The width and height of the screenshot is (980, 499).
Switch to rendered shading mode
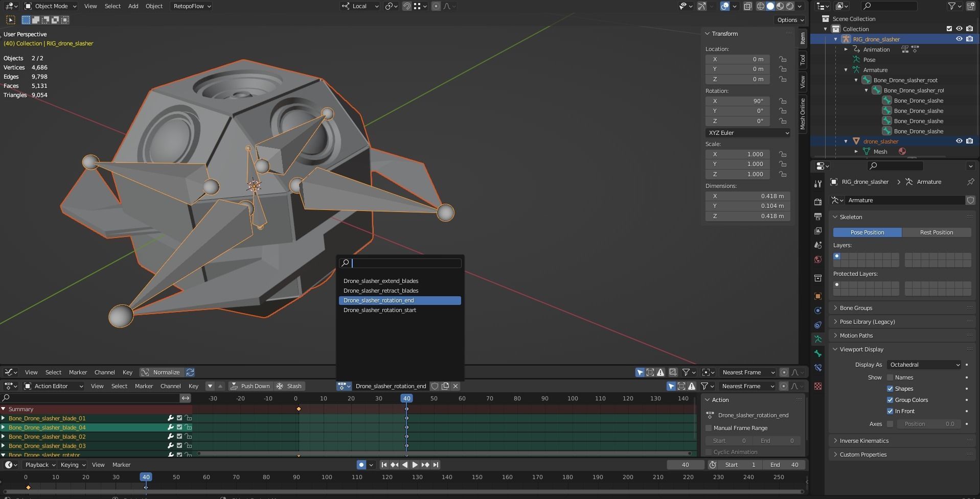(790, 6)
